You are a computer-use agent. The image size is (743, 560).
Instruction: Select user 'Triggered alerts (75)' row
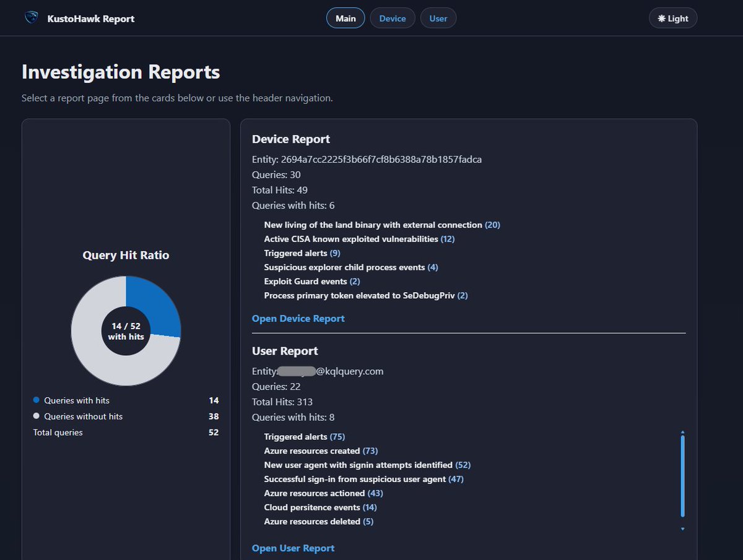[305, 437]
